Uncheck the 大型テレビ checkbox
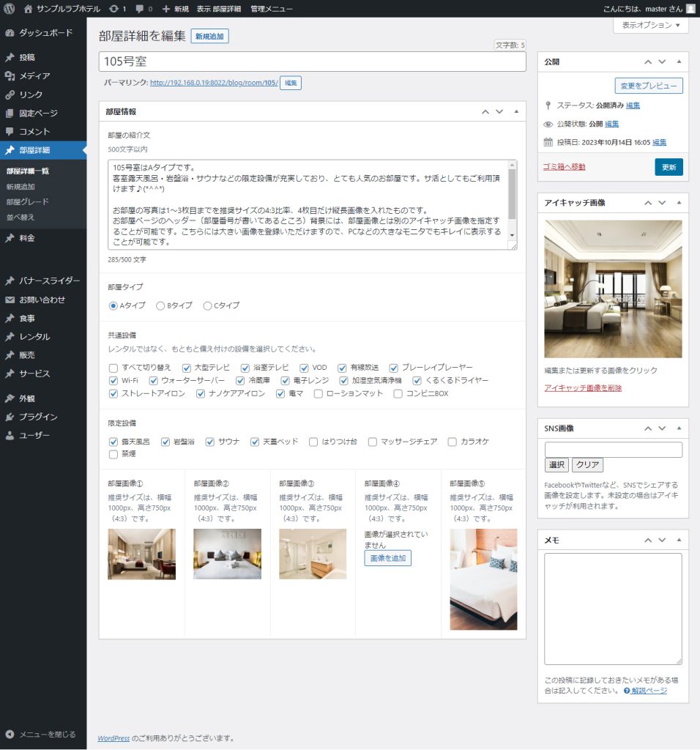Image resolution: width=700 pixels, height=750 pixels. [187, 368]
